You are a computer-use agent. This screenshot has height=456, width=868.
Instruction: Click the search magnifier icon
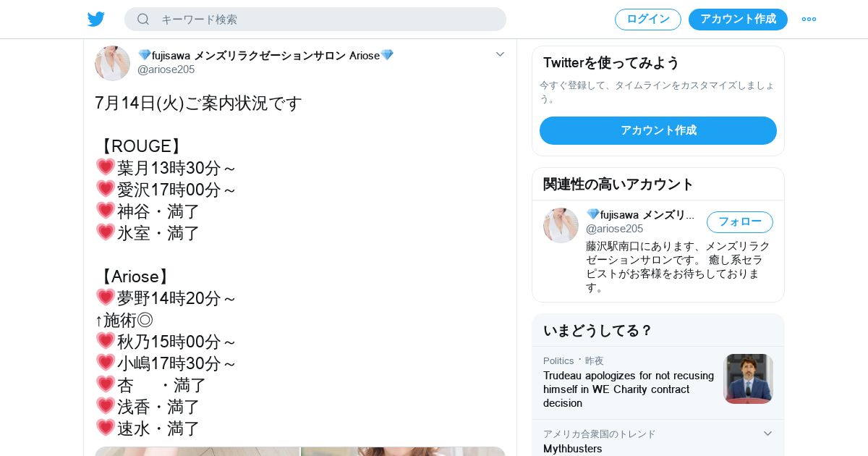[143, 19]
